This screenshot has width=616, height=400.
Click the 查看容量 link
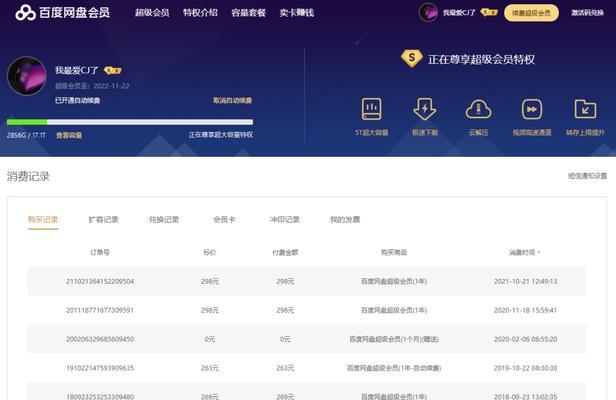tap(69, 135)
